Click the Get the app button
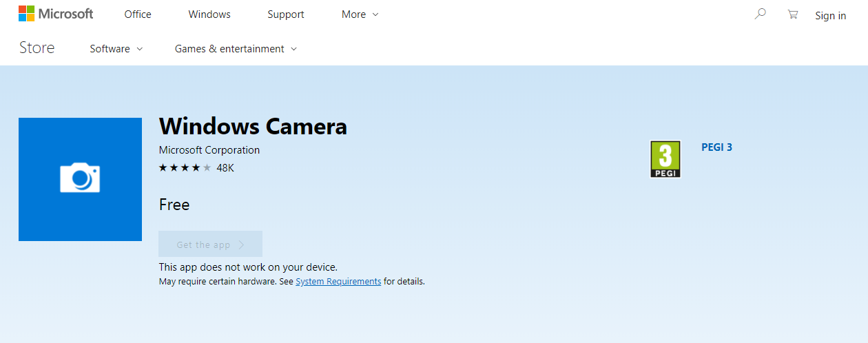 pos(210,244)
